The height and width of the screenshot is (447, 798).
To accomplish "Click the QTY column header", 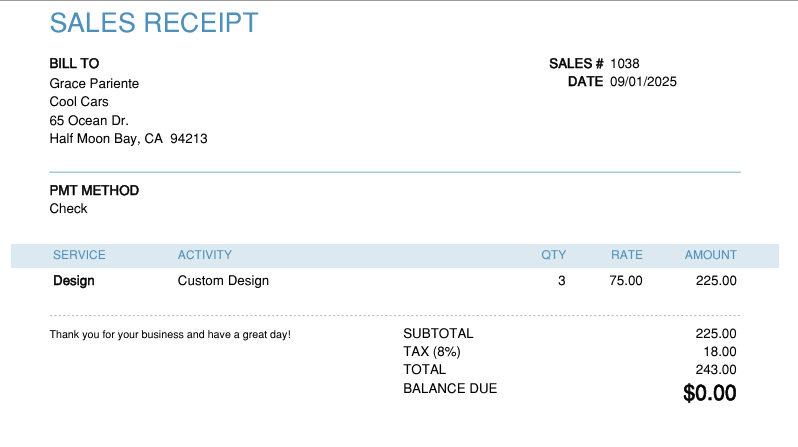I will coord(553,255).
